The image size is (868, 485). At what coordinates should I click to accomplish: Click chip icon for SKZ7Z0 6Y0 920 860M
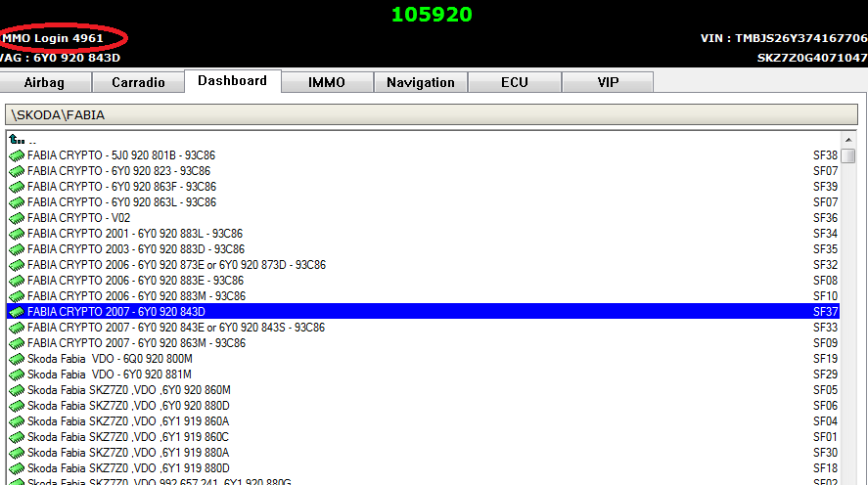coord(17,390)
